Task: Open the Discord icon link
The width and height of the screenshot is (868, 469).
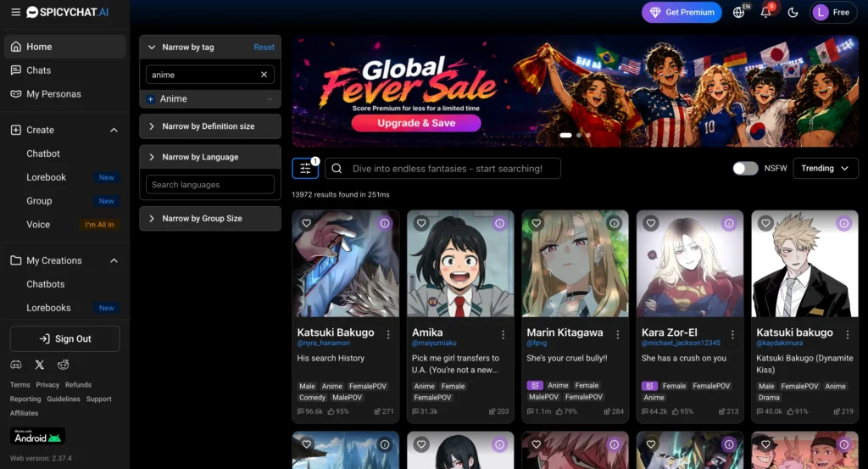Action: [16, 365]
